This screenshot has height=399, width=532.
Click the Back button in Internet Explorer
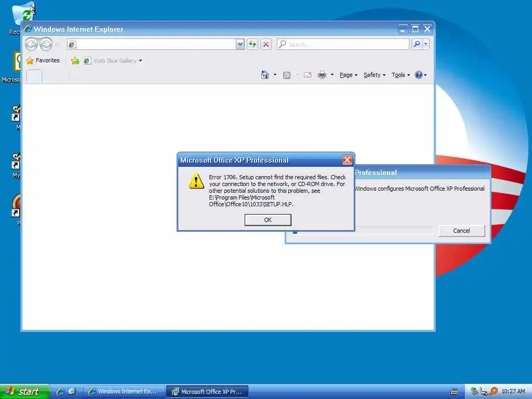32,44
